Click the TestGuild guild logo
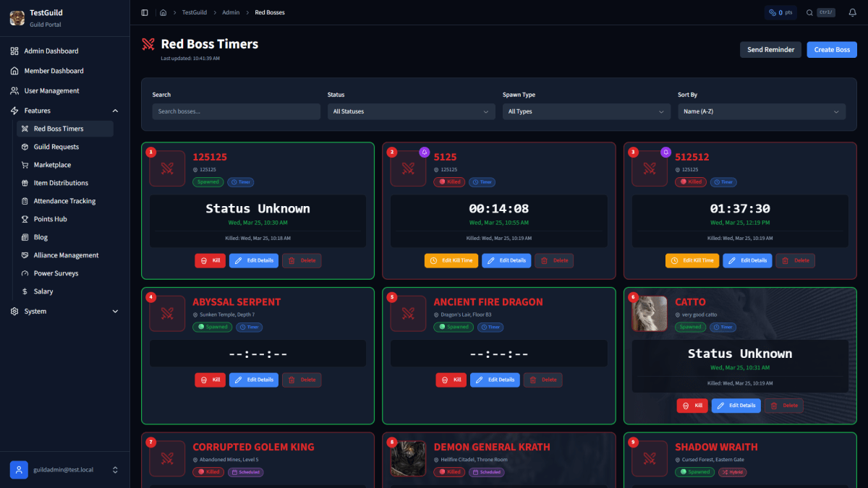The width and height of the screenshot is (868, 488). coord(17,17)
